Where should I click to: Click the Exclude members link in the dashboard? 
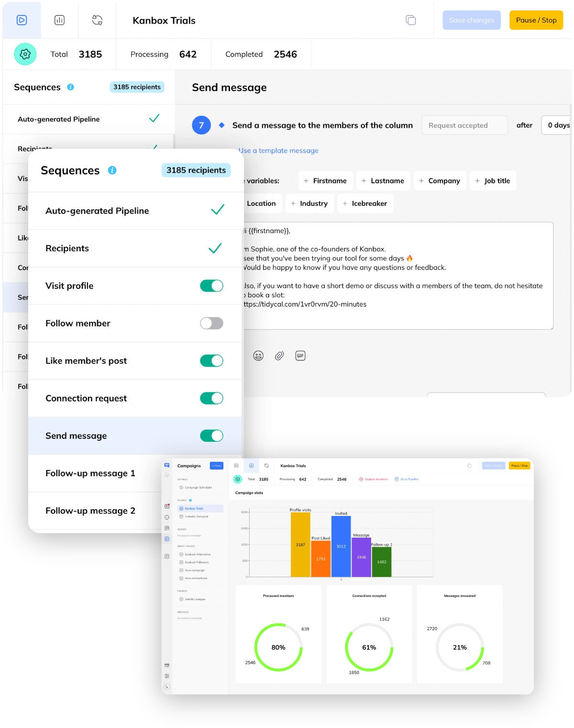[374, 479]
